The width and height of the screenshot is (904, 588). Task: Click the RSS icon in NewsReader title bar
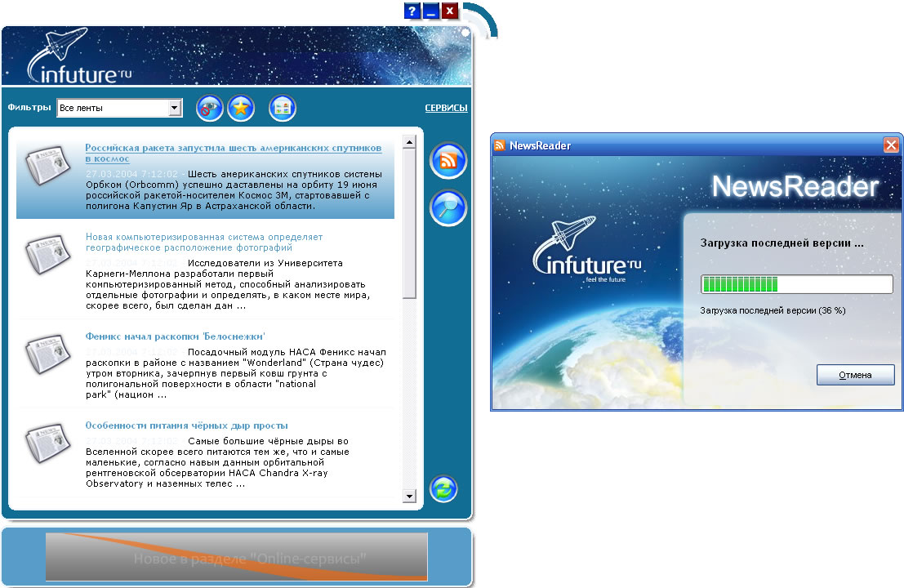point(499,145)
